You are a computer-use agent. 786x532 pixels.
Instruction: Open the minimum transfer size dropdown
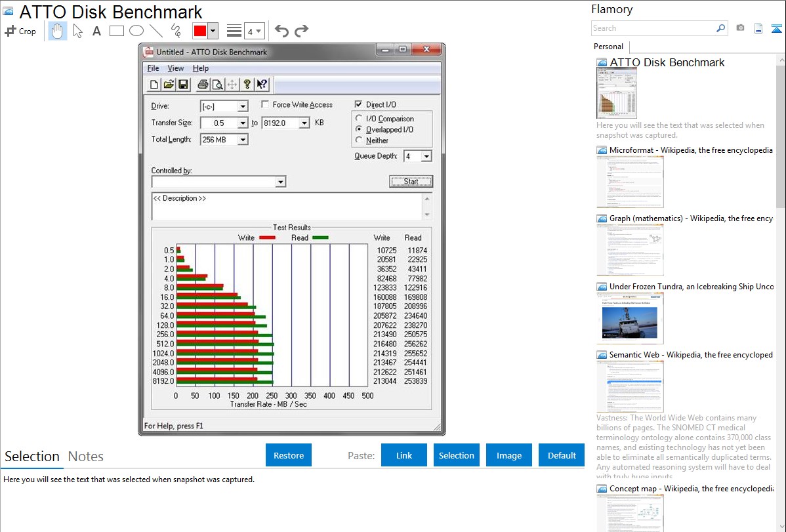[x=243, y=123]
